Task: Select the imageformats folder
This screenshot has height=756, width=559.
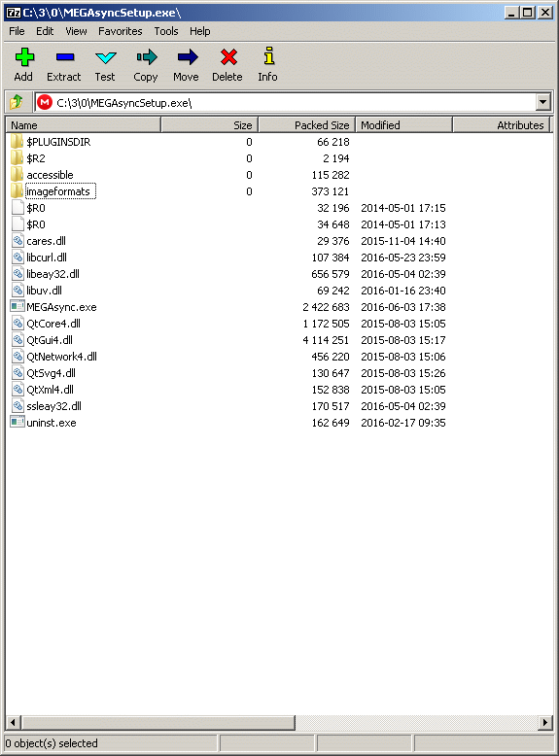Action: pyautogui.click(x=58, y=191)
